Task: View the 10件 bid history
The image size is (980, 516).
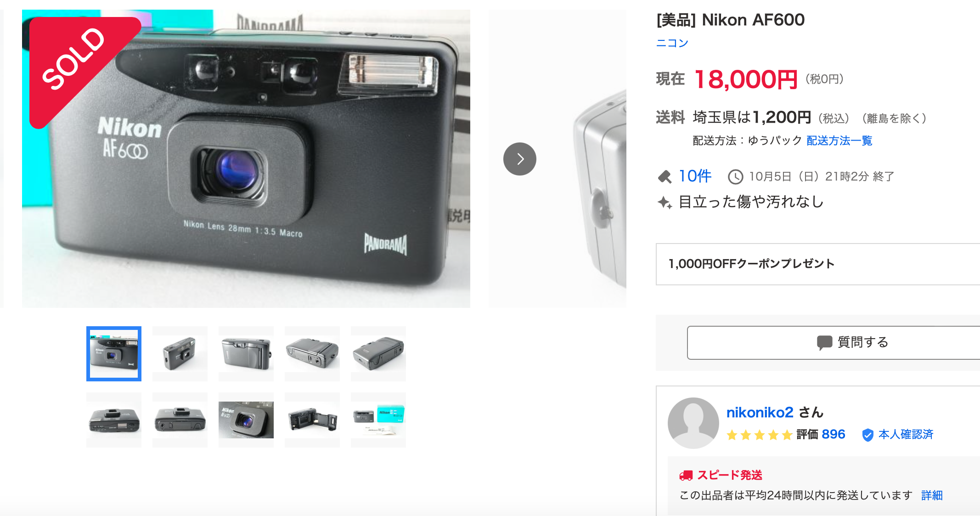Action: (695, 176)
